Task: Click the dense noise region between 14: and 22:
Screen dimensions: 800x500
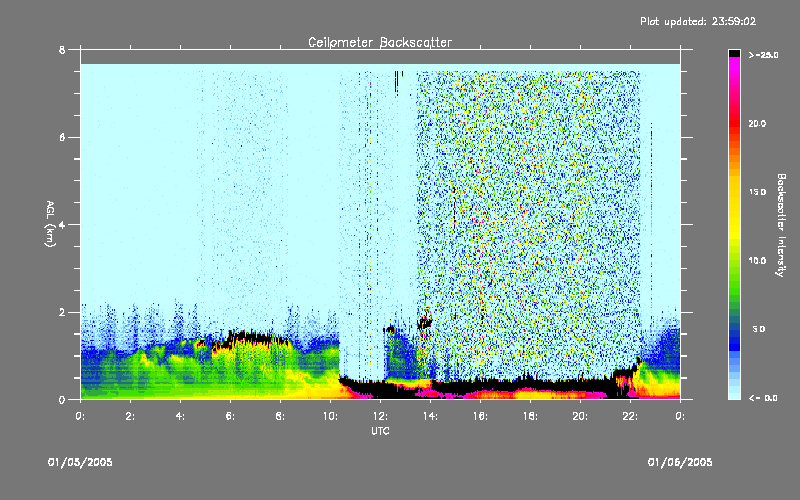Action: tap(528, 224)
